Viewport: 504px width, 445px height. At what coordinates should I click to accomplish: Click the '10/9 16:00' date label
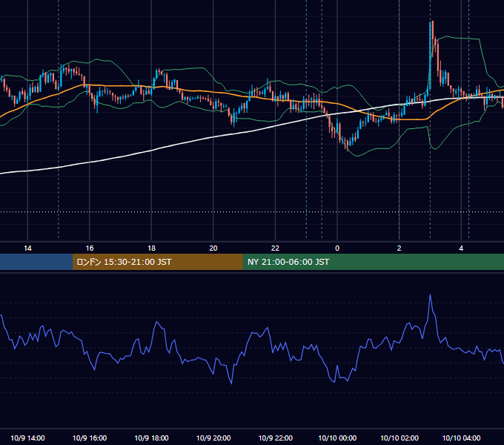[x=90, y=438]
